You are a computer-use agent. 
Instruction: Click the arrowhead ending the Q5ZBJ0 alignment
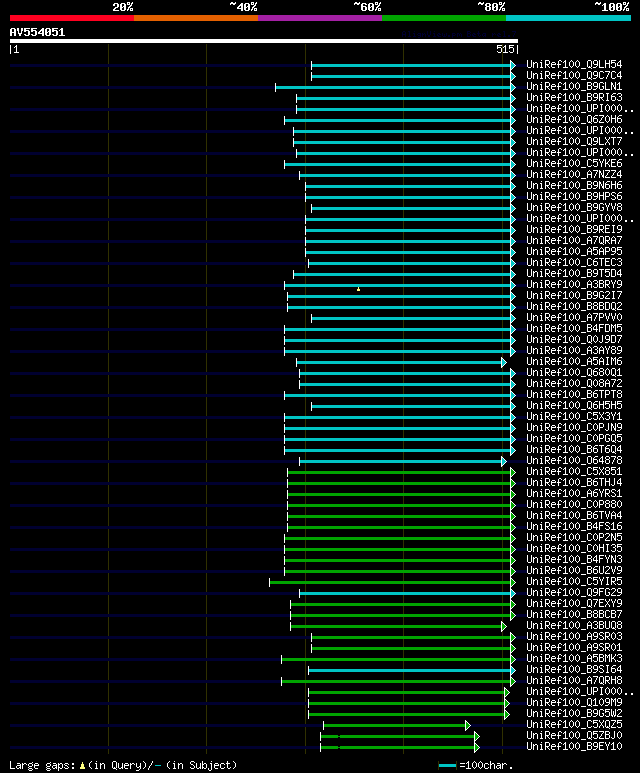pos(477,737)
